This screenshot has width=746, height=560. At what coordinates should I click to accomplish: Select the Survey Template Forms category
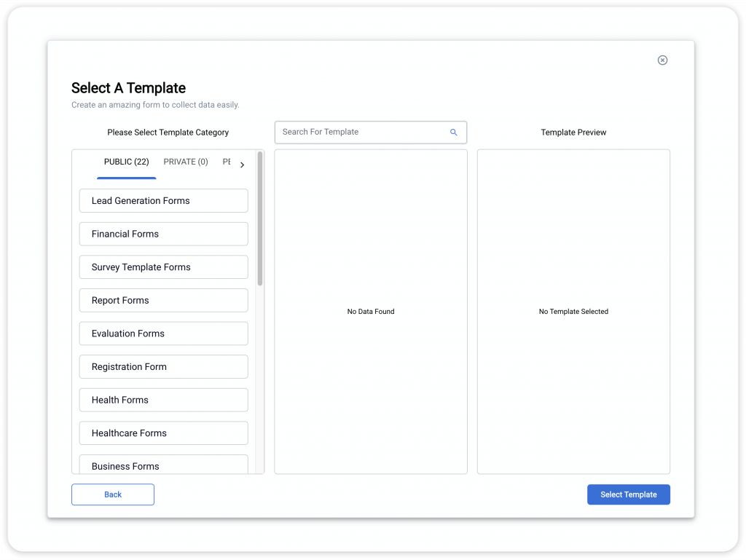(x=163, y=267)
